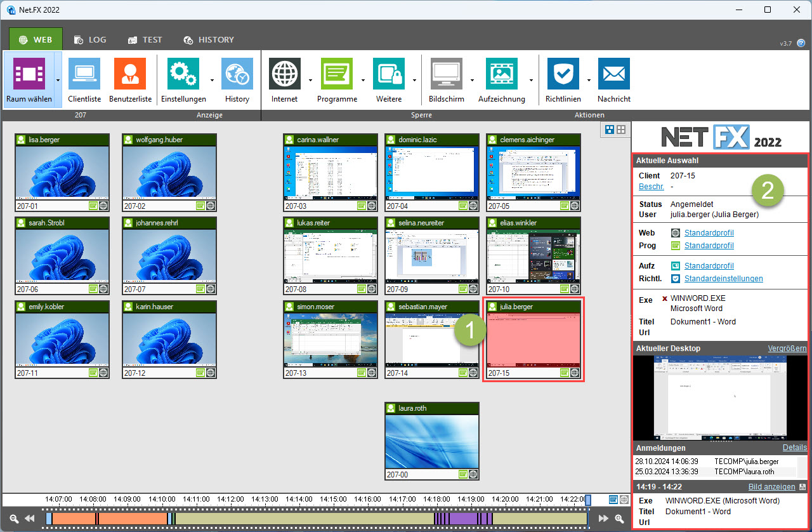Expand the Raum wählen dropdown arrow
The image size is (812, 532).
(58, 81)
